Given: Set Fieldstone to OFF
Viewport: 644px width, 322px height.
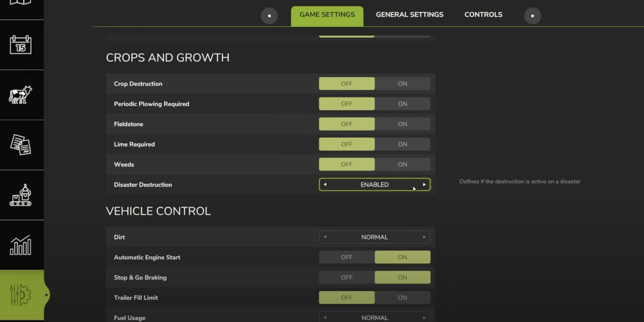Looking at the screenshot, I should 347,124.
